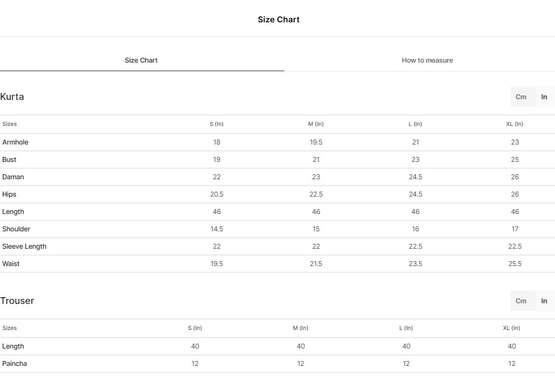
Task: Toggle Trouser measurements to Cm
Action: (x=521, y=301)
